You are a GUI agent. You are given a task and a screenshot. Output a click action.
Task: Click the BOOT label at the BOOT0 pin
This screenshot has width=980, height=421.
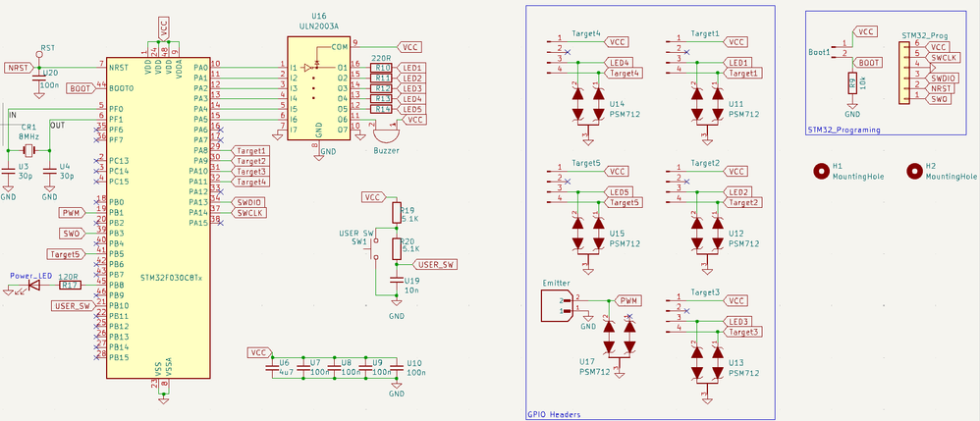click(81, 88)
